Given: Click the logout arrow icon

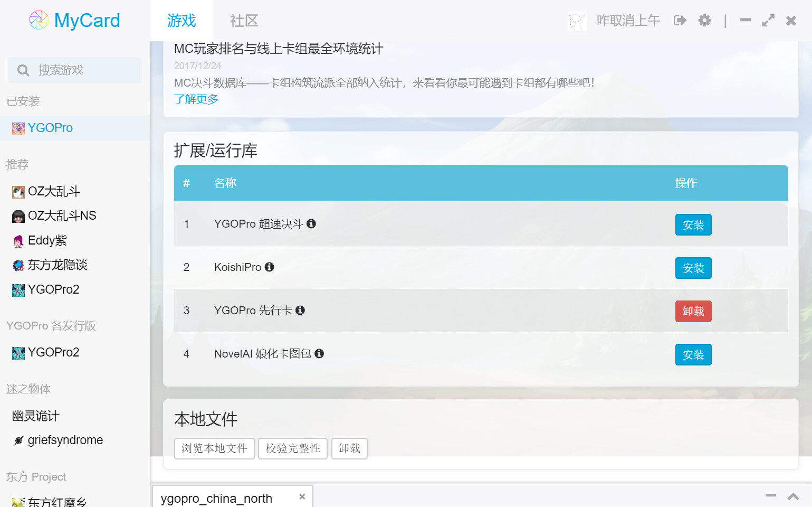Looking at the screenshot, I should tap(680, 21).
